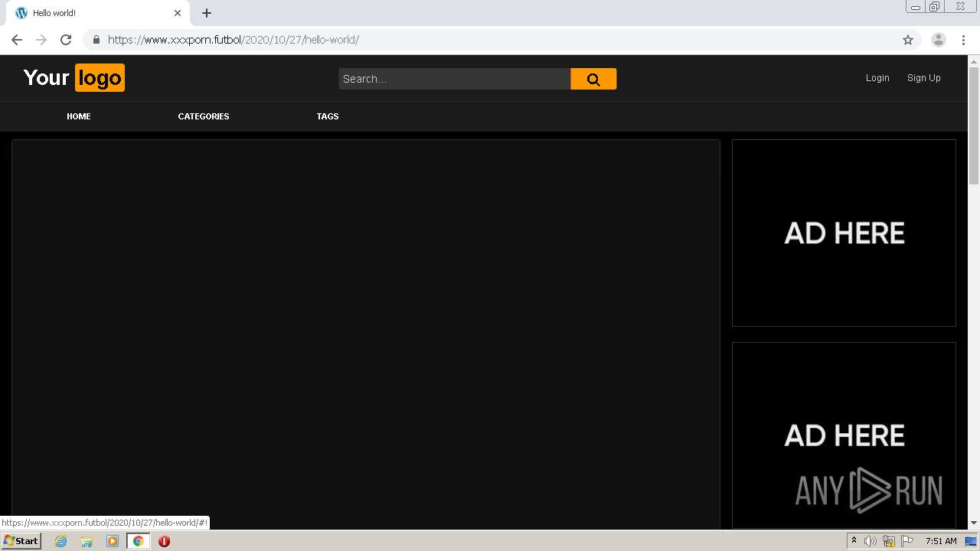Click the scrollbar up arrow
The width and height of the screenshot is (980, 551).
pos(974,61)
